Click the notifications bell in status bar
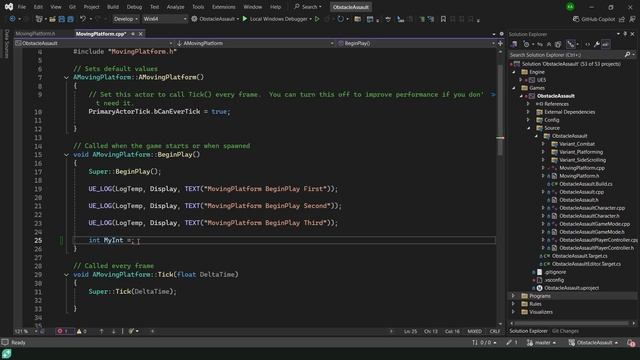Image resolution: width=640 pixels, height=360 pixels. [631, 343]
